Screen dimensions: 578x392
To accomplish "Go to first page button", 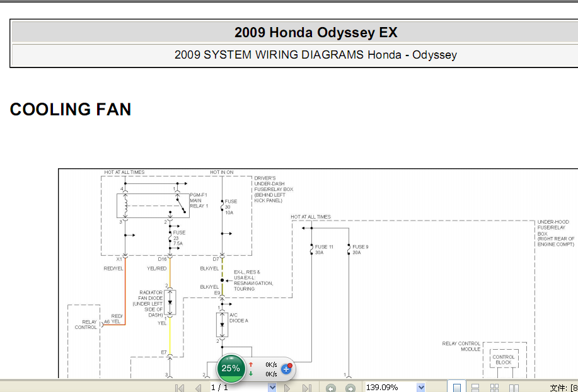I will click(180, 388).
